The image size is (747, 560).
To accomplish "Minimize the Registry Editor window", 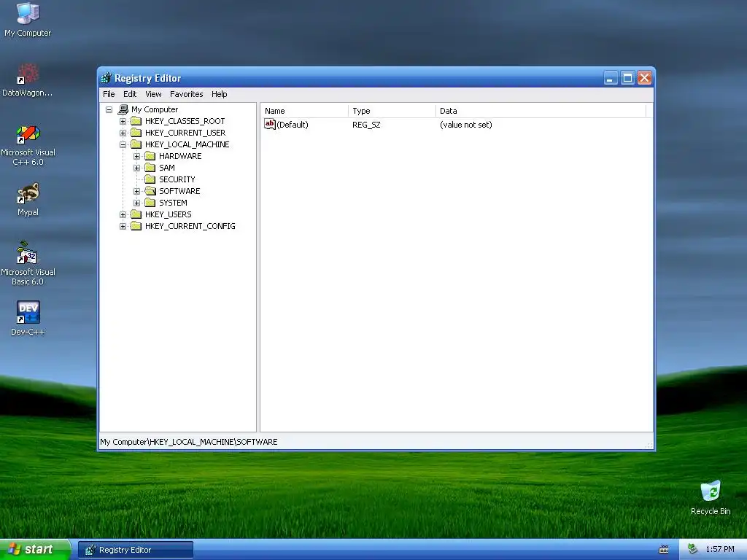I will coord(611,77).
